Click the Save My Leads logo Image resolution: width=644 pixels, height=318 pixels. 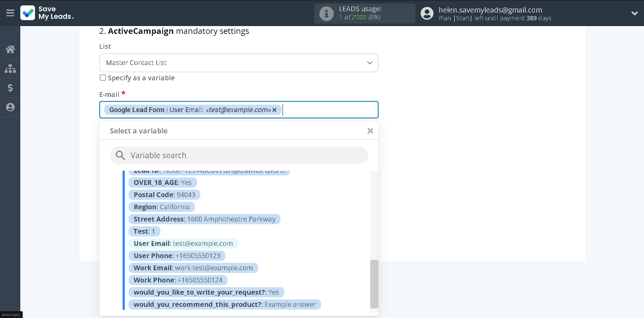pos(47,13)
